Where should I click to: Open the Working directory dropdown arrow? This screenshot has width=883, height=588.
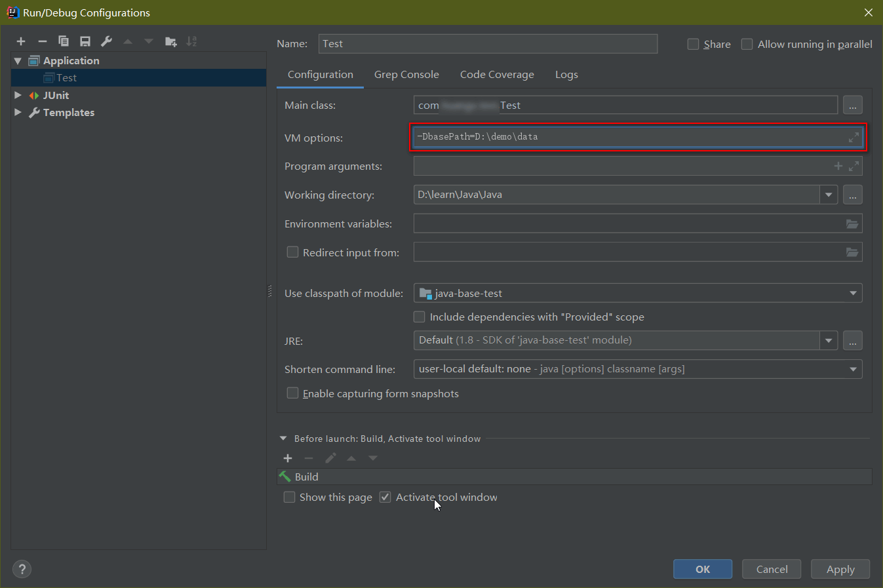(x=829, y=195)
